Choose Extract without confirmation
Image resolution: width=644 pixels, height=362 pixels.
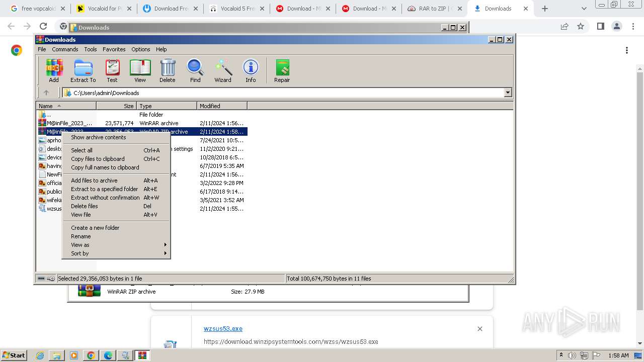116,198
